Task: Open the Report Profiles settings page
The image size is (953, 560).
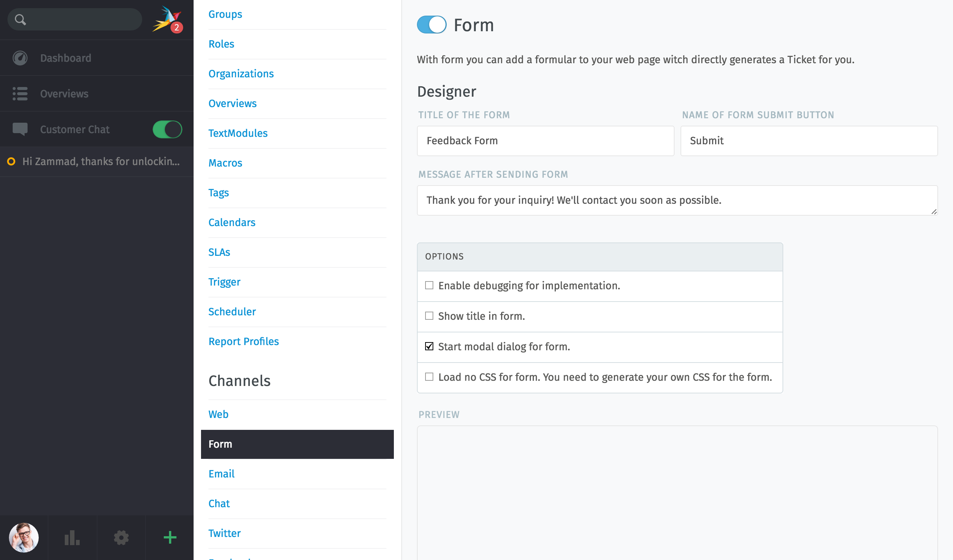Action: click(243, 341)
